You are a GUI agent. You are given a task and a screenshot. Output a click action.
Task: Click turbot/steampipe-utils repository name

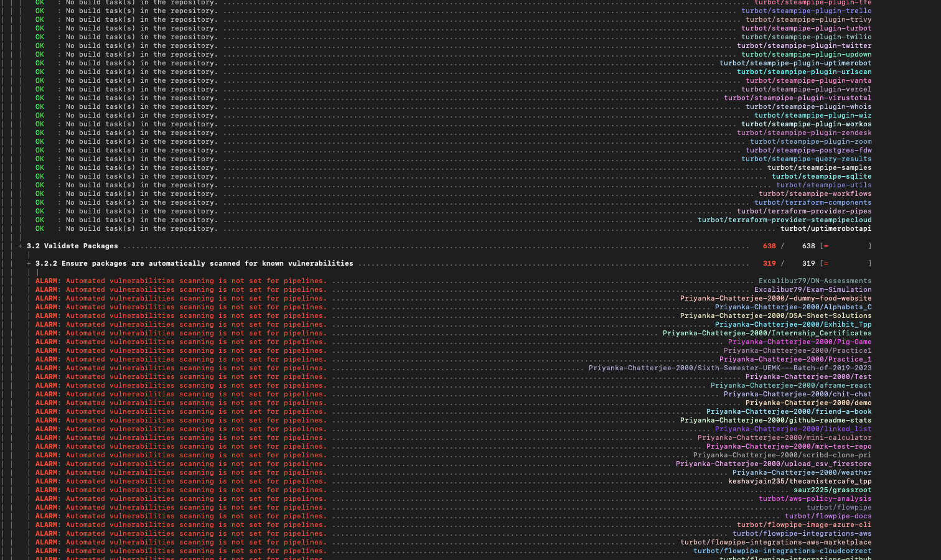tap(824, 185)
